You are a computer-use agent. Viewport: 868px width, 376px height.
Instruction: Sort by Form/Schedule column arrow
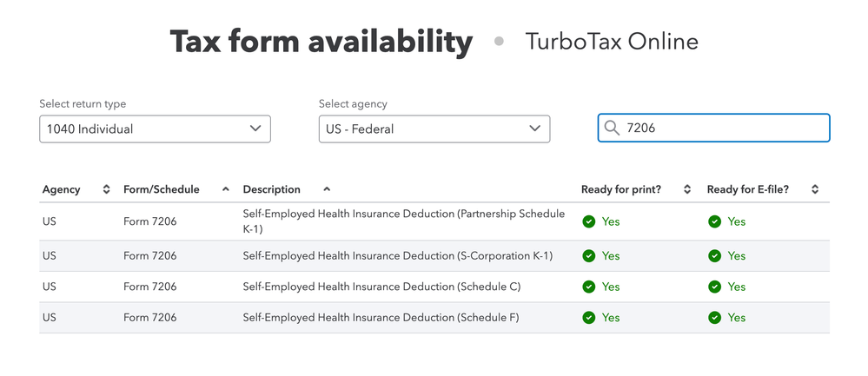(x=225, y=189)
